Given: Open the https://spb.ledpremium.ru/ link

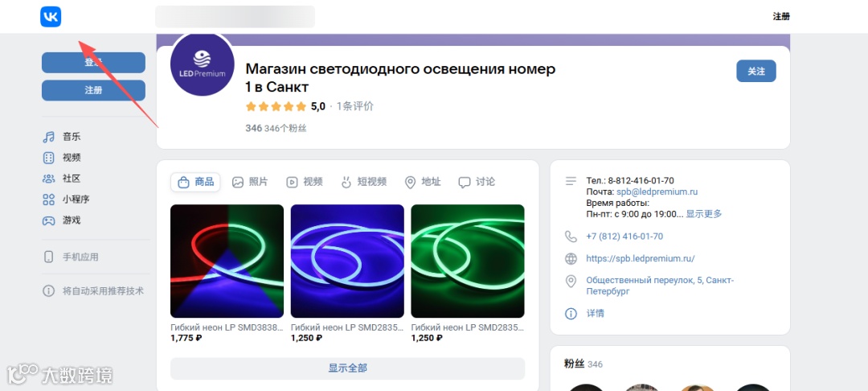Looking at the screenshot, I should [x=641, y=258].
